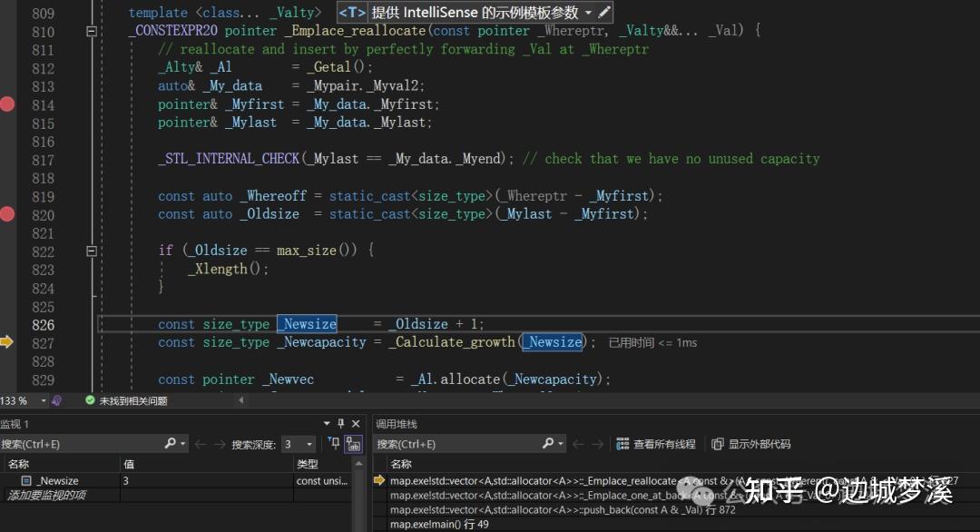Click the back navigation arrow in Watch toolbar
Image resolution: width=980 pixels, height=532 pixels.
(199, 443)
